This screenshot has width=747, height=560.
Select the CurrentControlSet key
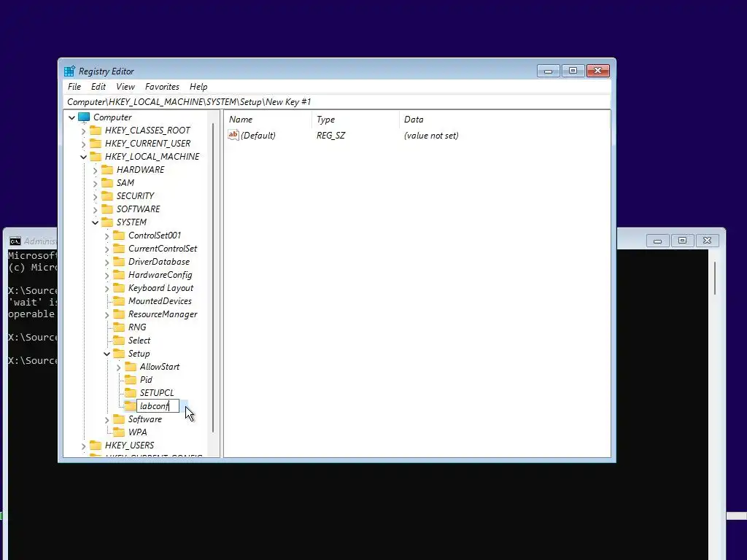click(x=163, y=249)
